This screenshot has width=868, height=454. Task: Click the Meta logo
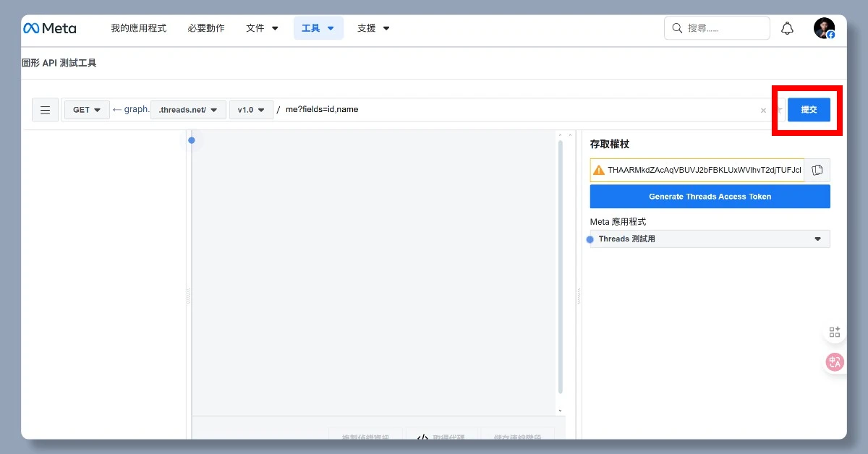point(49,28)
